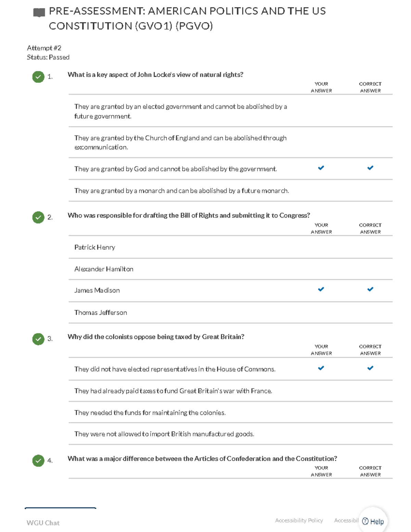
Task: Click the Church of England answer row
Action: click(x=180, y=143)
